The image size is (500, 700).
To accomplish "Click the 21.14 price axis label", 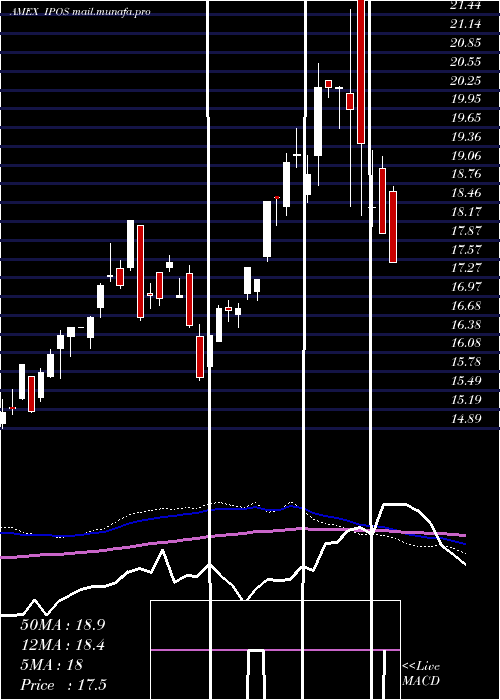I will point(466,24).
